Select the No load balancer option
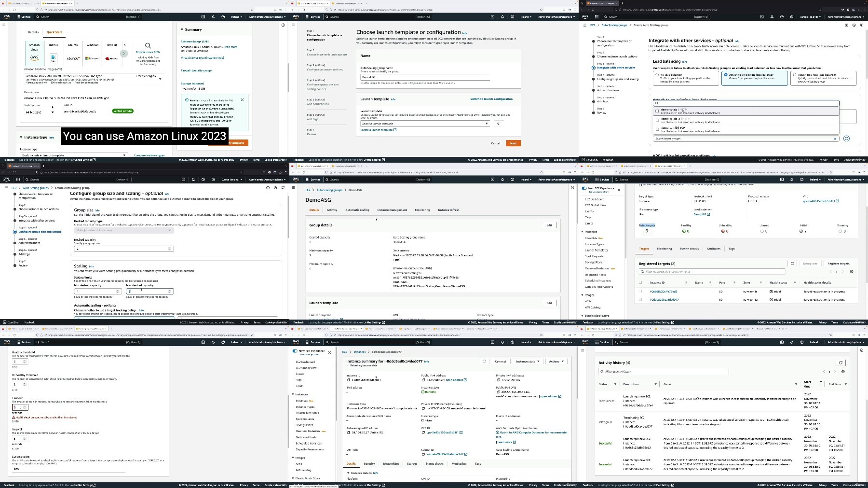 (x=657, y=75)
